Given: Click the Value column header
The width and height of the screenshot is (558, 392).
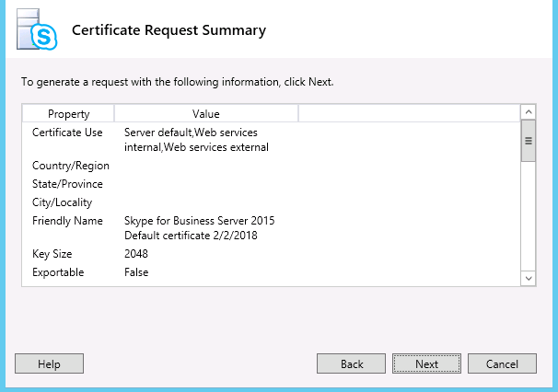Looking at the screenshot, I should coord(206,114).
